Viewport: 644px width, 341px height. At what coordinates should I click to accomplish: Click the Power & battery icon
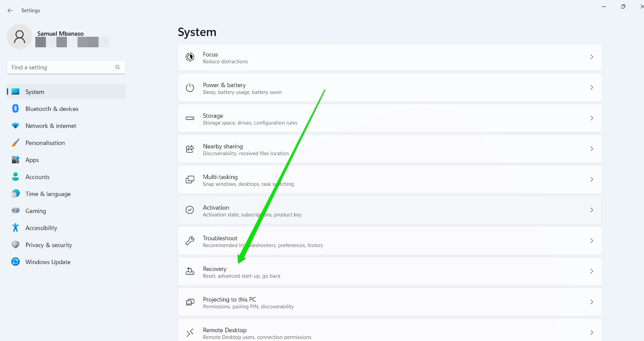coord(190,87)
